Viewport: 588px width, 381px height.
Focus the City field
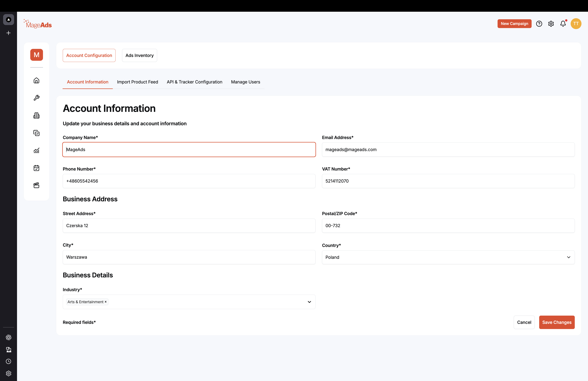pos(189,257)
